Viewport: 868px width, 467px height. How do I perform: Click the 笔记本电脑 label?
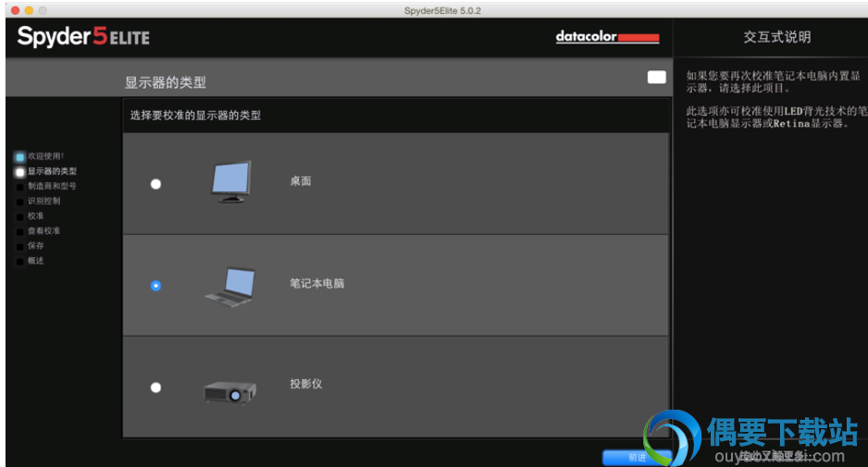click(317, 283)
